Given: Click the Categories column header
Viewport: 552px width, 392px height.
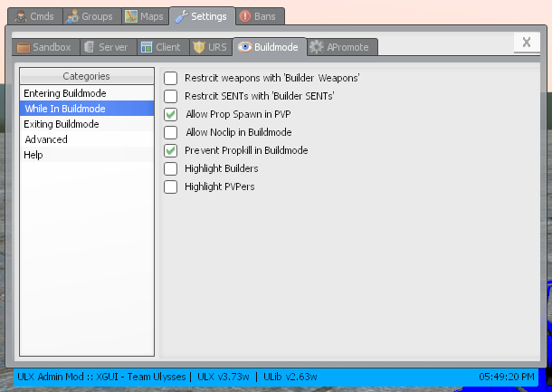Looking at the screenshot, I should [87, 76].
